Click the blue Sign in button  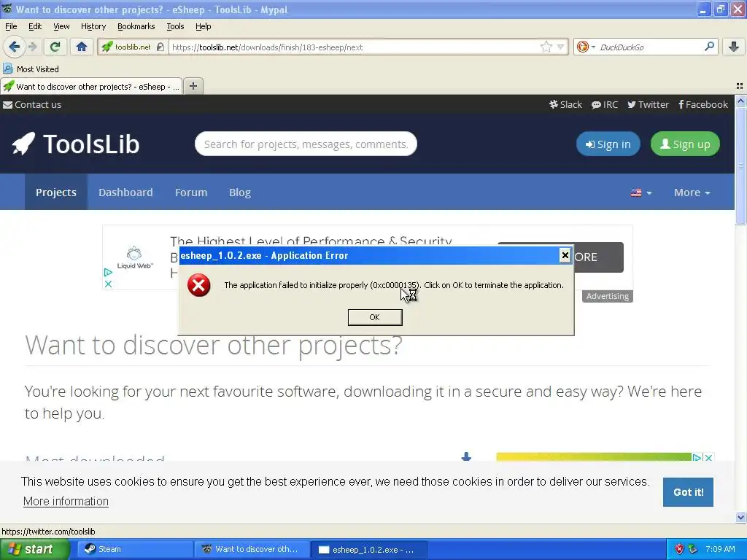point(608,144)
